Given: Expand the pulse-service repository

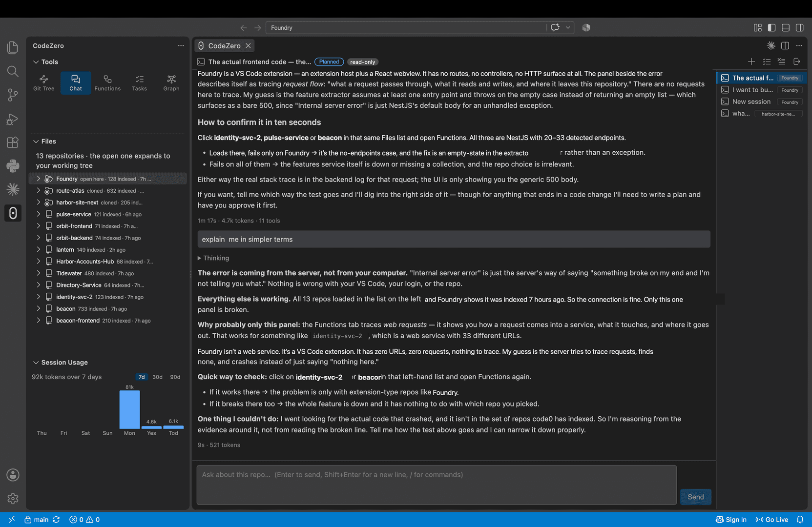Looking at the screenshot, I should (x=39, y=214).
